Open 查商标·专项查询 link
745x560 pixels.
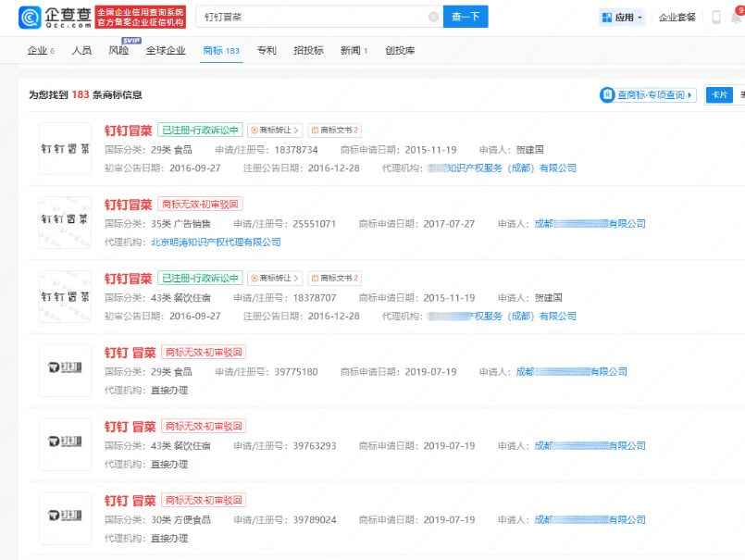pyautogui.click(x=648, y=95)
